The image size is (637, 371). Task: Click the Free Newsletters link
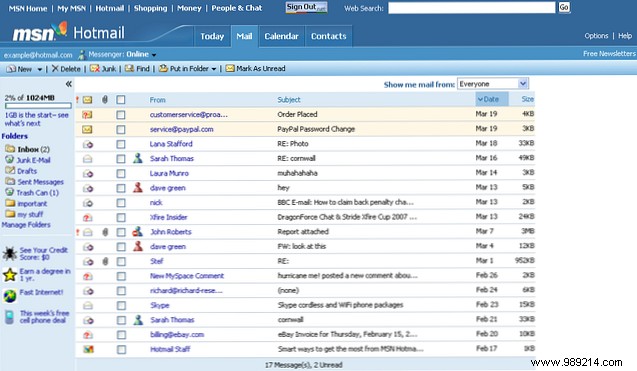click(609, 54)
